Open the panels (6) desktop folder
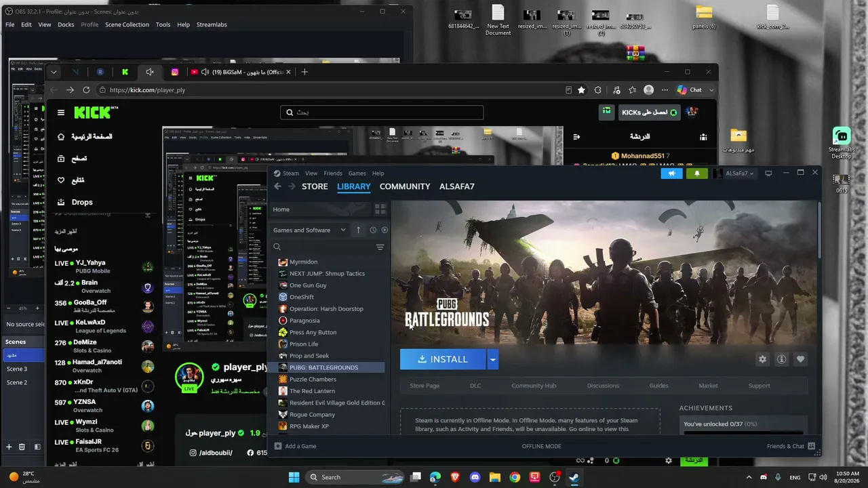Screen dimensions: 868x488 click(704, 18)
